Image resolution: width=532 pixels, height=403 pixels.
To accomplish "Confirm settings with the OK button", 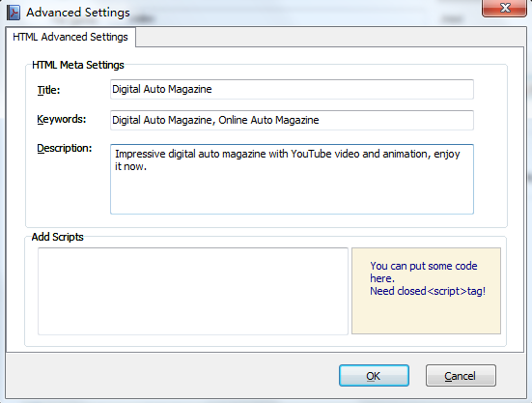I will [374, 376].
